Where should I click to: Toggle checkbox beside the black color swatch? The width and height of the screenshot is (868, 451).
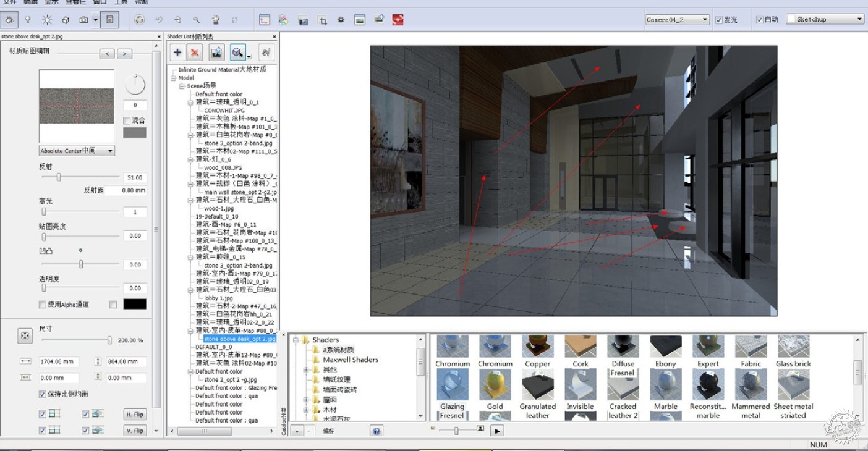click(x=113, y=305)
